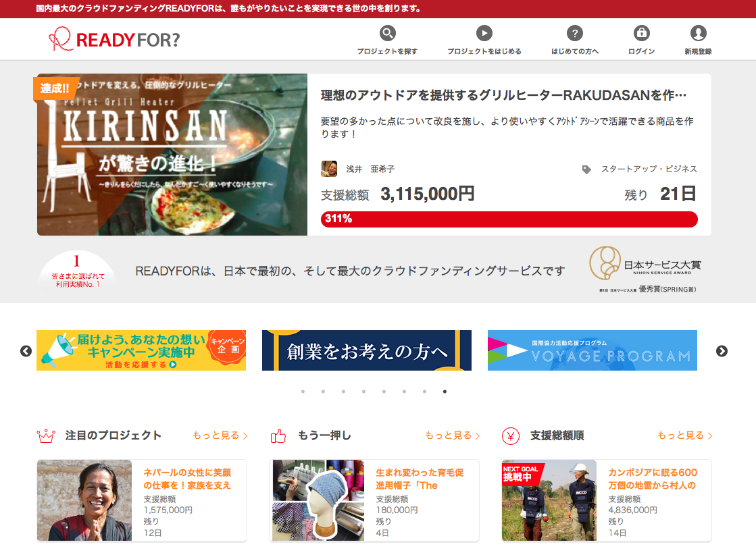Click the crown icon by 注目のプロジェクト
The height and width of the screenshot is (559, 756).
[x=46, y=436]
